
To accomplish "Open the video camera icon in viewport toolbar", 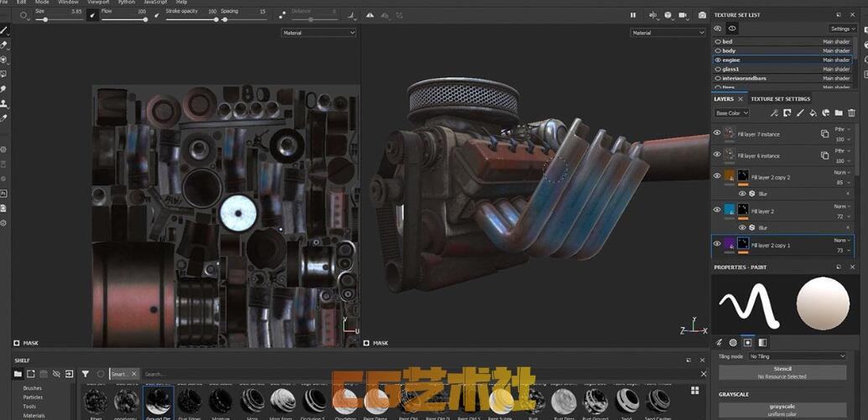I will pos(683,15).
